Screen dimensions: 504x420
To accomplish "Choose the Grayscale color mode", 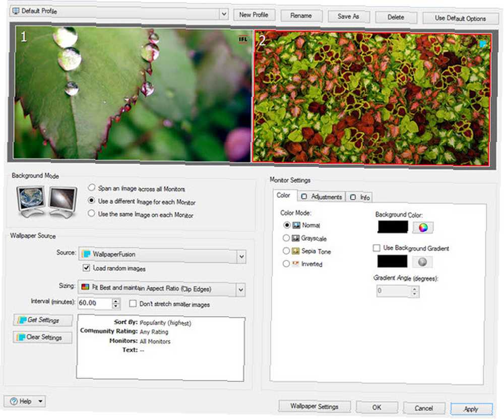I will click(x=286, y=238).
